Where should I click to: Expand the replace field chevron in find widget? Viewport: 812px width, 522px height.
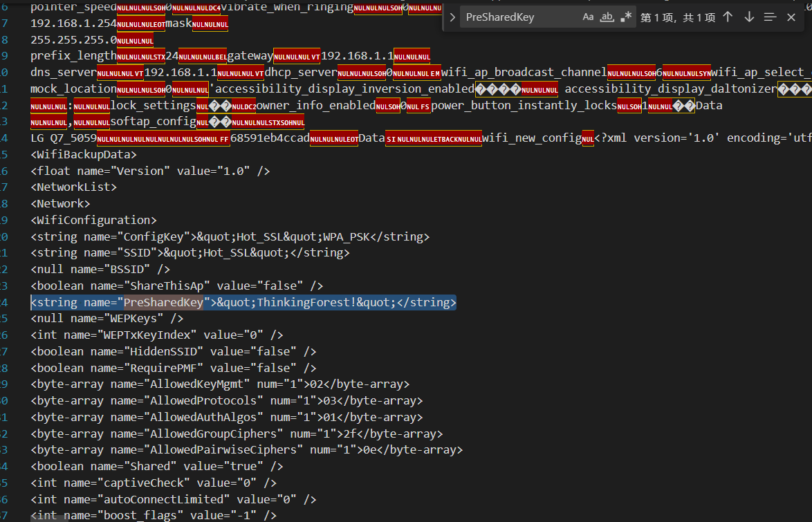[452, 17]
